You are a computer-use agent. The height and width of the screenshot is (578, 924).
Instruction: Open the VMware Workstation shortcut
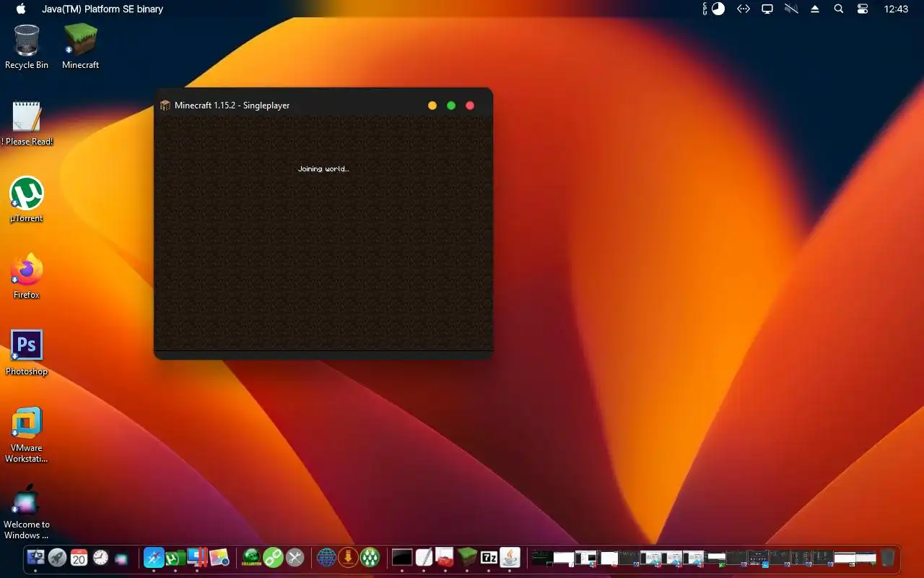pos(27,434)
